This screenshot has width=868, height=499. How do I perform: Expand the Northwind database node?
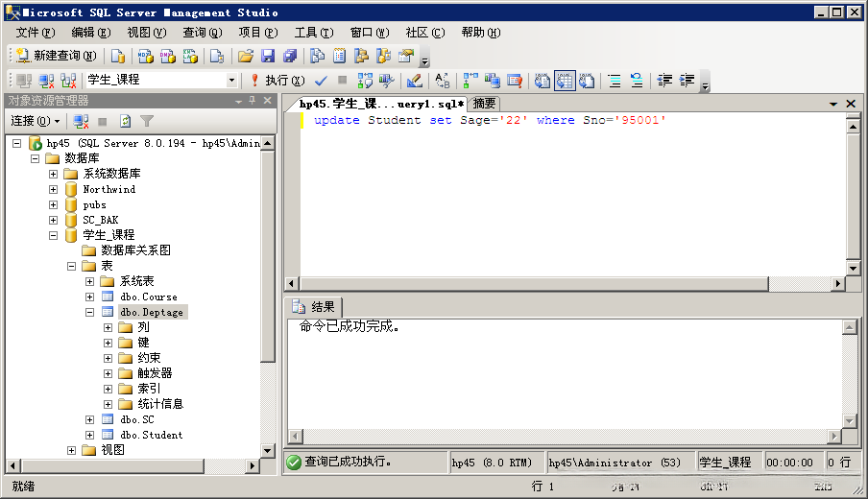[53, 189]
